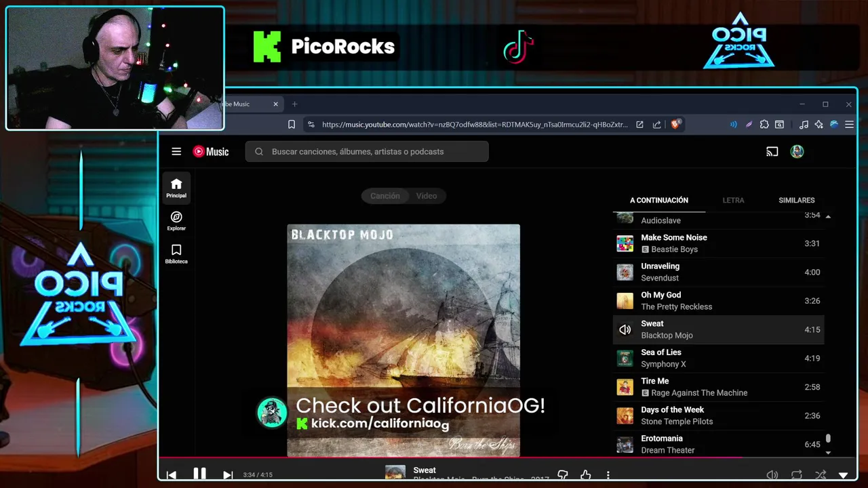Screen dimensions: 868x488
Task: Select the LETRA tab
Action: pos(733,201)
